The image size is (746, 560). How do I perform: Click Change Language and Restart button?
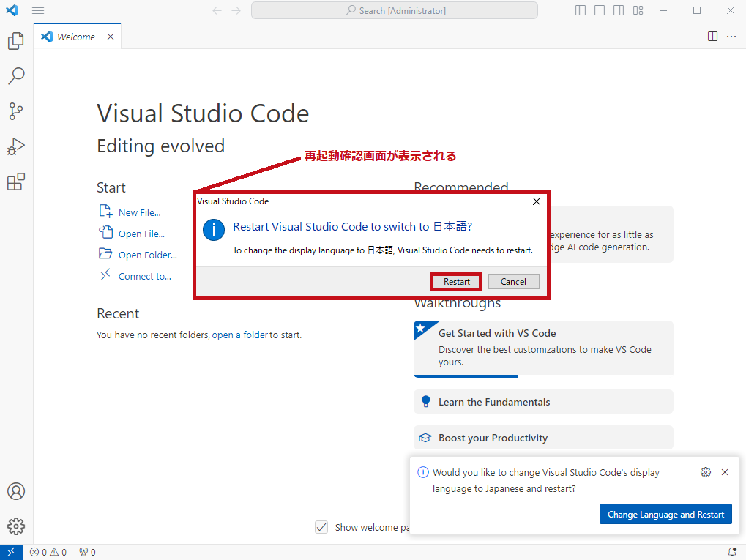(665, 515)
